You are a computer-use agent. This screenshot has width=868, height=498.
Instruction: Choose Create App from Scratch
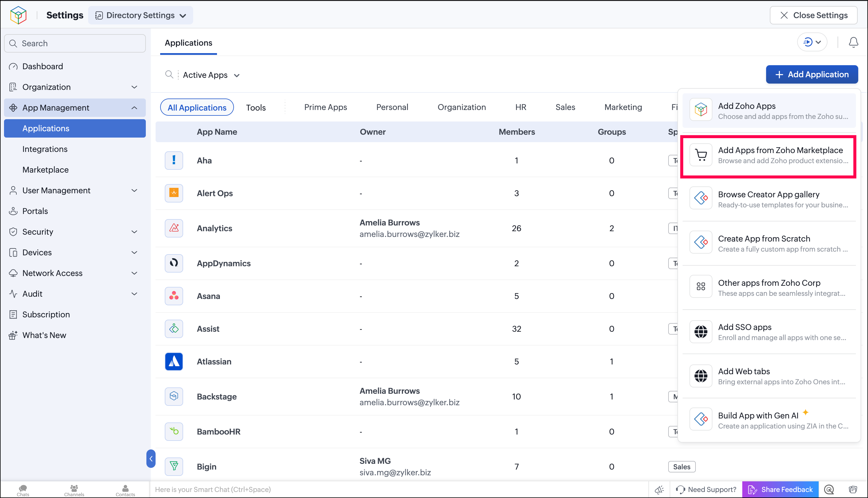(769, 244)
